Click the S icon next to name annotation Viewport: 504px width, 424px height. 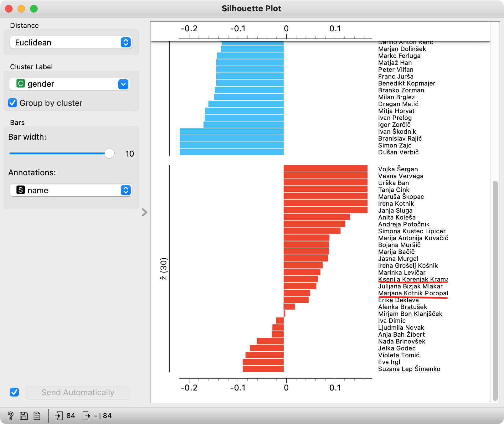click(x=20, y=190)
